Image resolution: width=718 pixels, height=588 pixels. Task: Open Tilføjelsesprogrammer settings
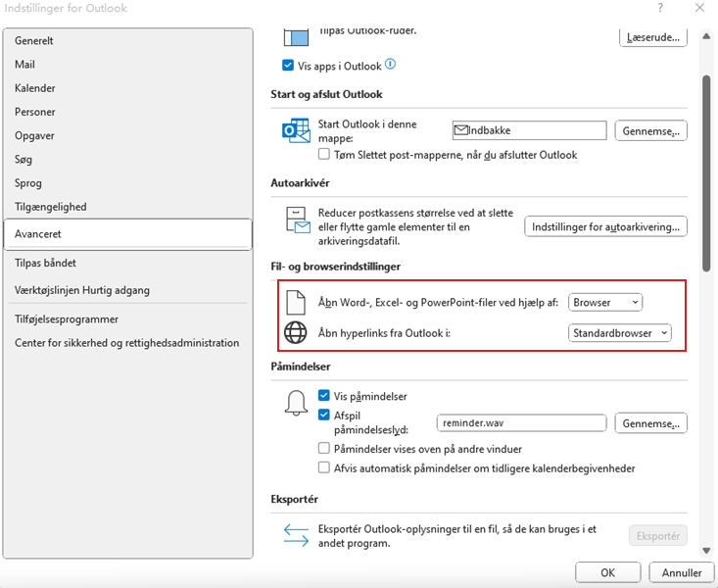tap(127, 319)
